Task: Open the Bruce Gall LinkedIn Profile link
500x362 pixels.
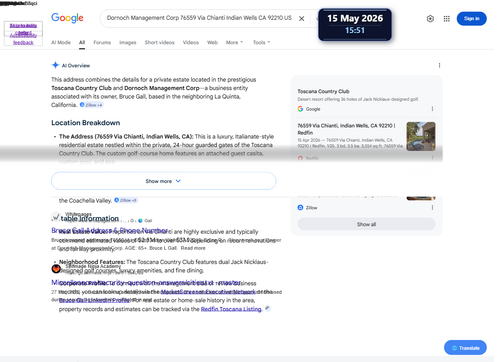Action: tap(94, 300)
